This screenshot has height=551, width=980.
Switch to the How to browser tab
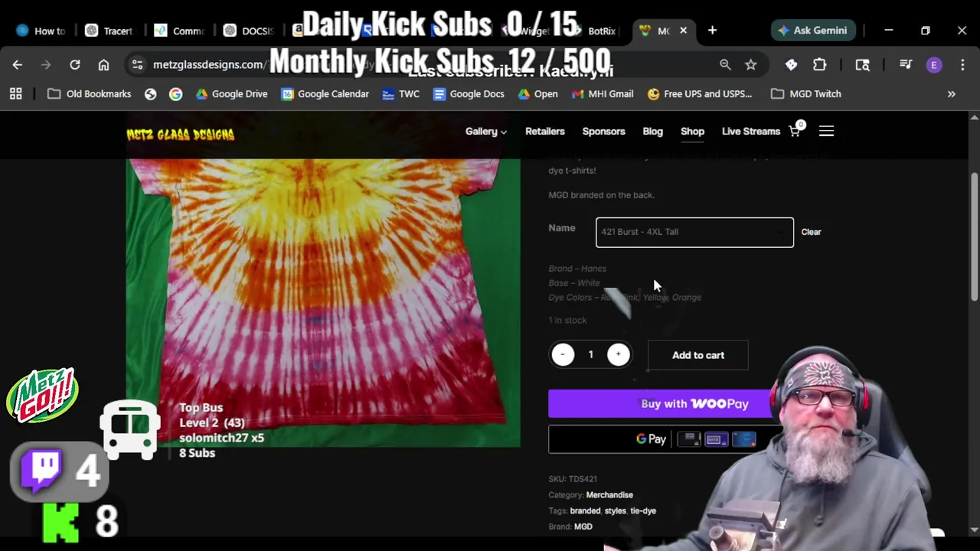click(41, 31)
